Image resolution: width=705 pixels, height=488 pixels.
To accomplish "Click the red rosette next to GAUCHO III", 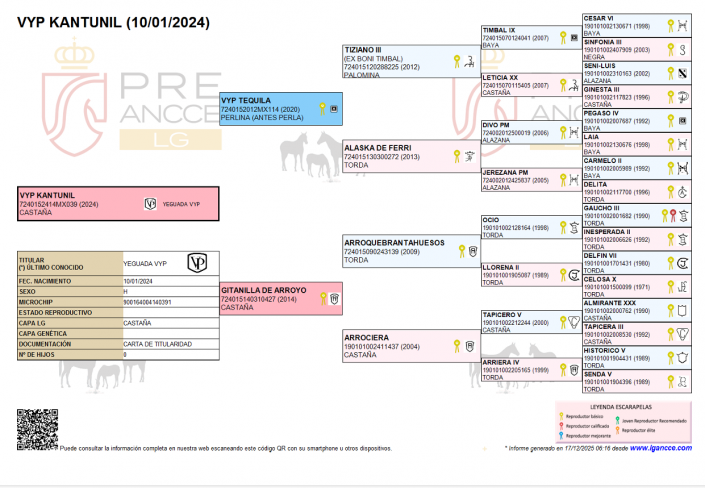I will (670, 214).
